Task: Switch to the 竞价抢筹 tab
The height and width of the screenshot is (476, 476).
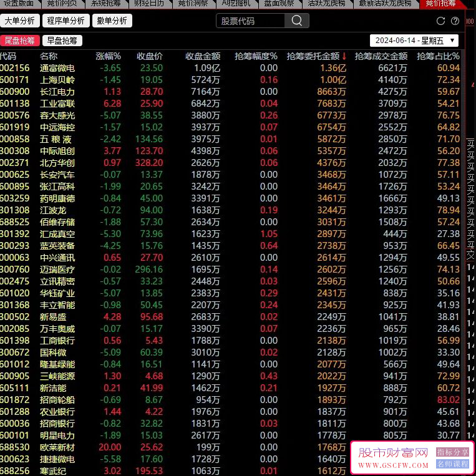Action: click(440, 4)
